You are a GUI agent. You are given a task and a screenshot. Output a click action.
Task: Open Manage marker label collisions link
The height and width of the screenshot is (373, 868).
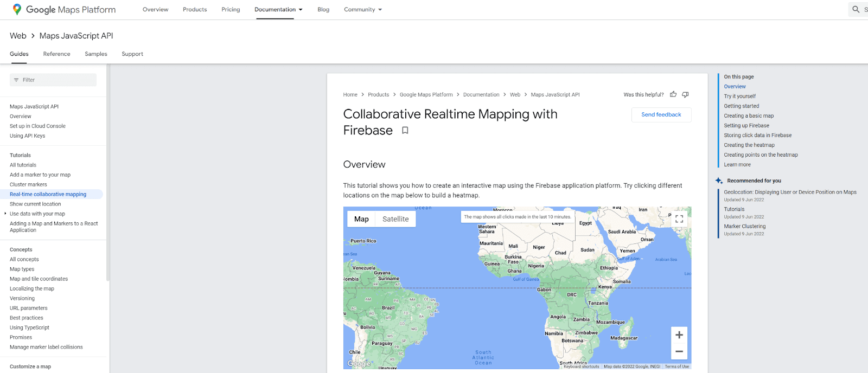(46, 348)
